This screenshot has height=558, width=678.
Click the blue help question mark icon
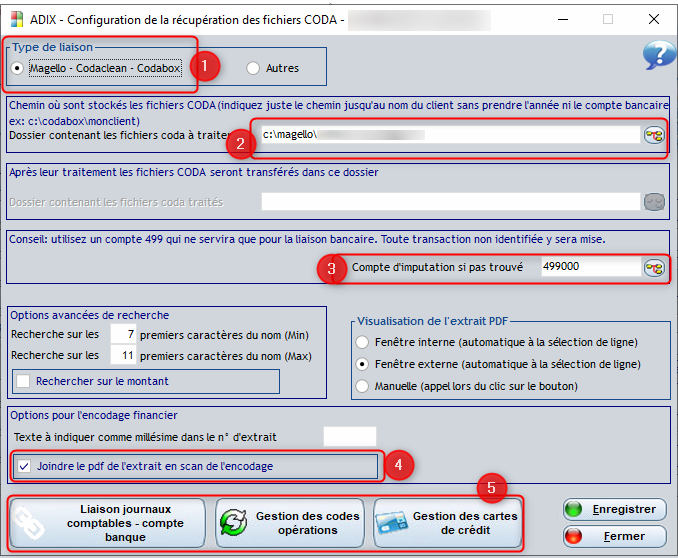click(659, 55)
